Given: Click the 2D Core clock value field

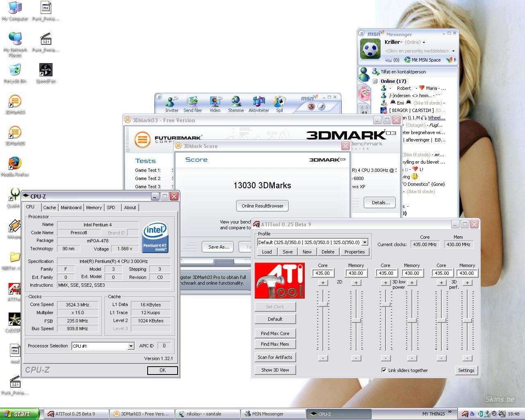Looking at the screenshot, I should tap(323, 273).
